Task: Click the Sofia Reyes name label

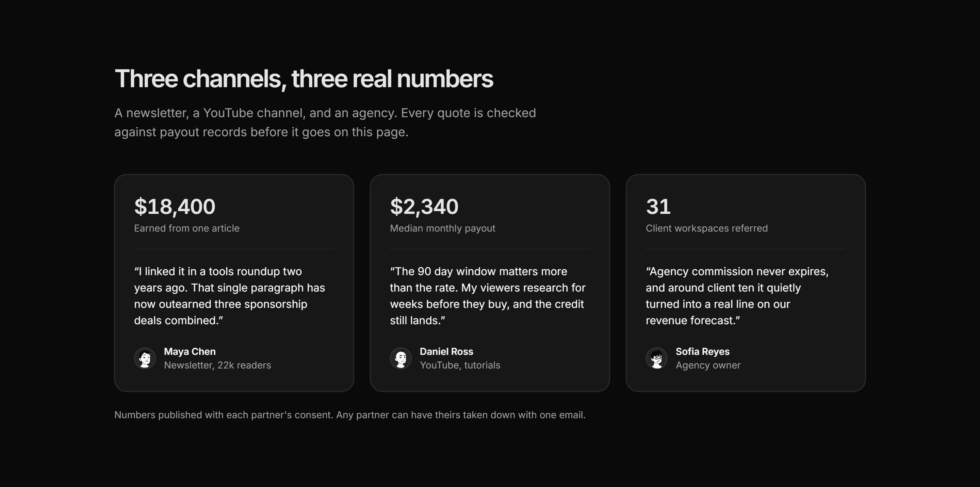Action: [702, 351]
